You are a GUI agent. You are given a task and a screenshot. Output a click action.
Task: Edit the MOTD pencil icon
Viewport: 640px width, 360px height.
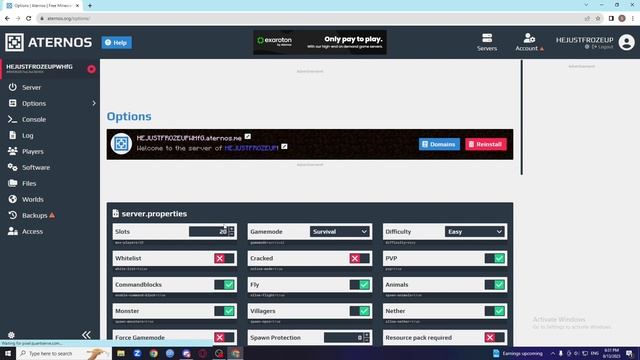click(284, 147)
